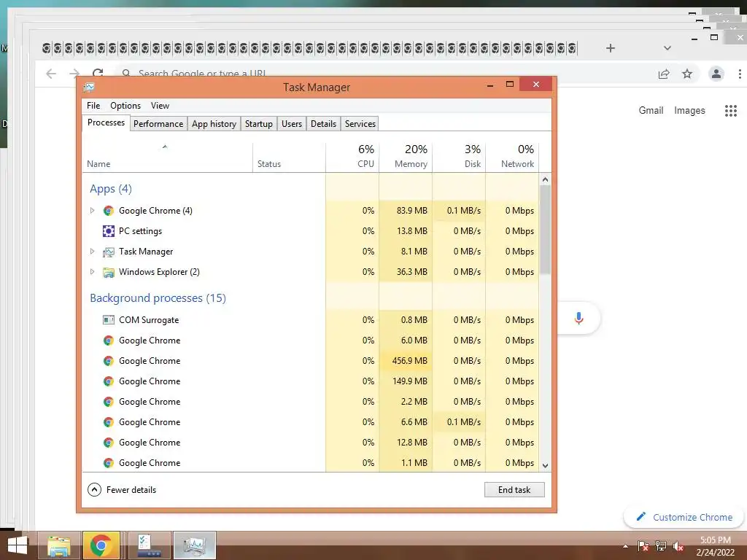Screen dimensions: 747x560
Task: Bookmark this page with star icon
Action: pos(687,74)
